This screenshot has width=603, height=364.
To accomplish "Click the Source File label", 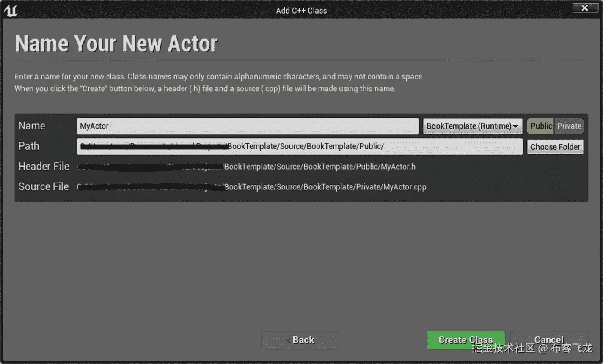I will click(44, 187).
